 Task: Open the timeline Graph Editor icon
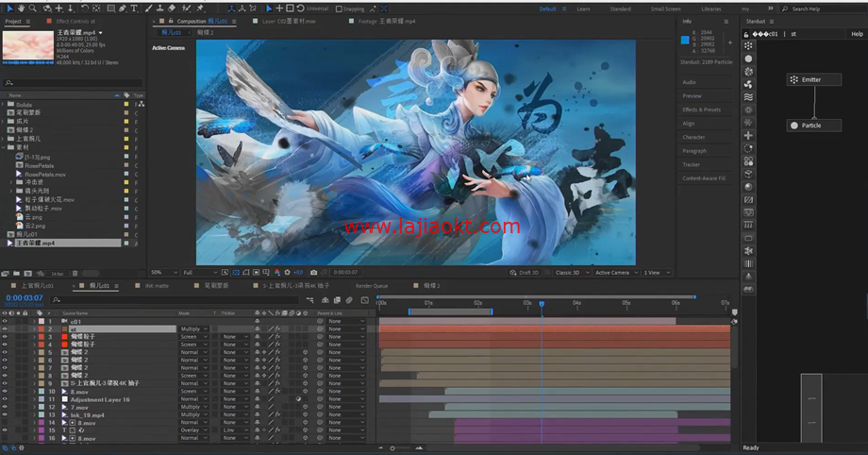365,300
